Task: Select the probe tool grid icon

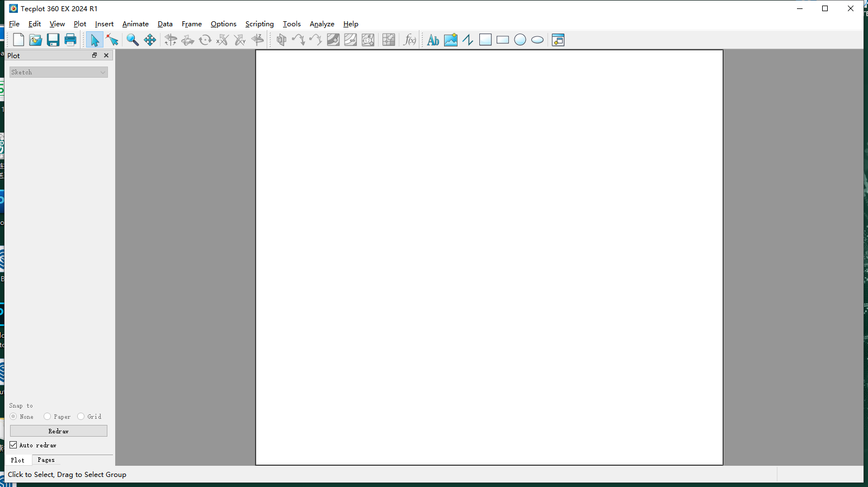Action: 389,40
